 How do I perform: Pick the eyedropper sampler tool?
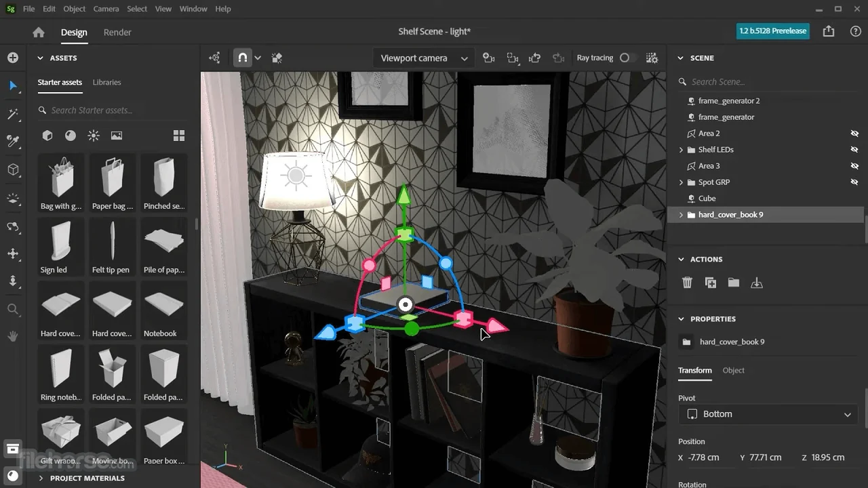pos(13,141)
